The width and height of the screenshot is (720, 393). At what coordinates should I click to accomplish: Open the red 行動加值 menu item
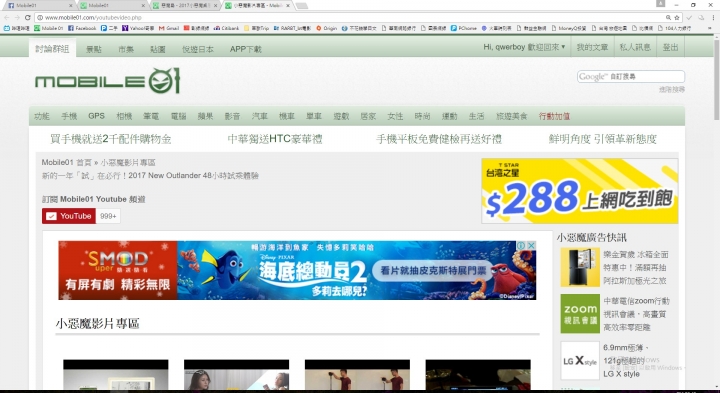554,116
